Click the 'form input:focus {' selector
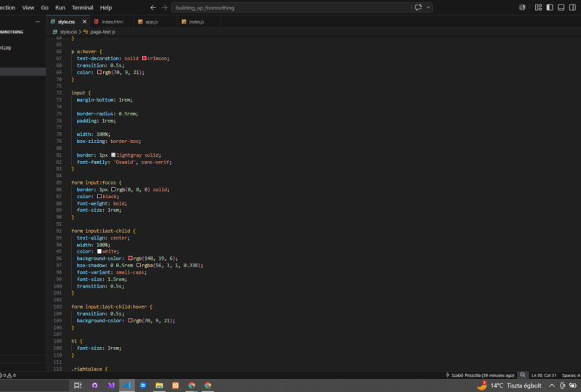The image size is (581, 392). 97,182
